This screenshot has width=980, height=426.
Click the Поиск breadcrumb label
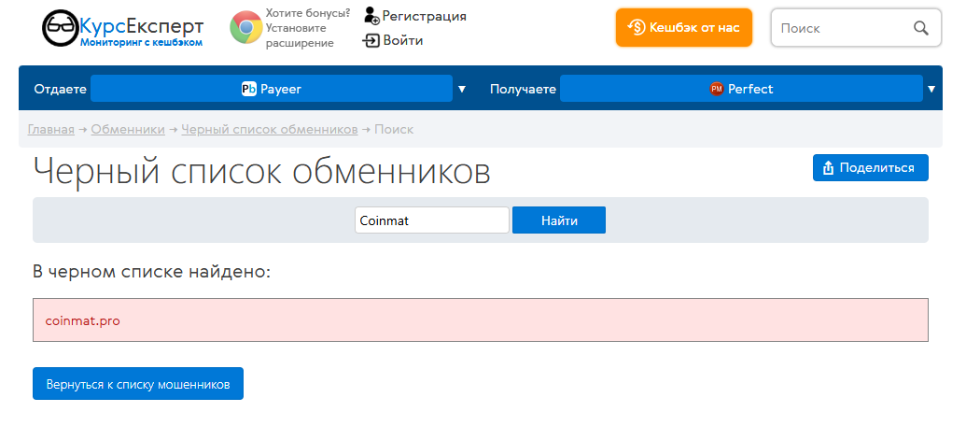pyautogui.click(x=395, y=130)
